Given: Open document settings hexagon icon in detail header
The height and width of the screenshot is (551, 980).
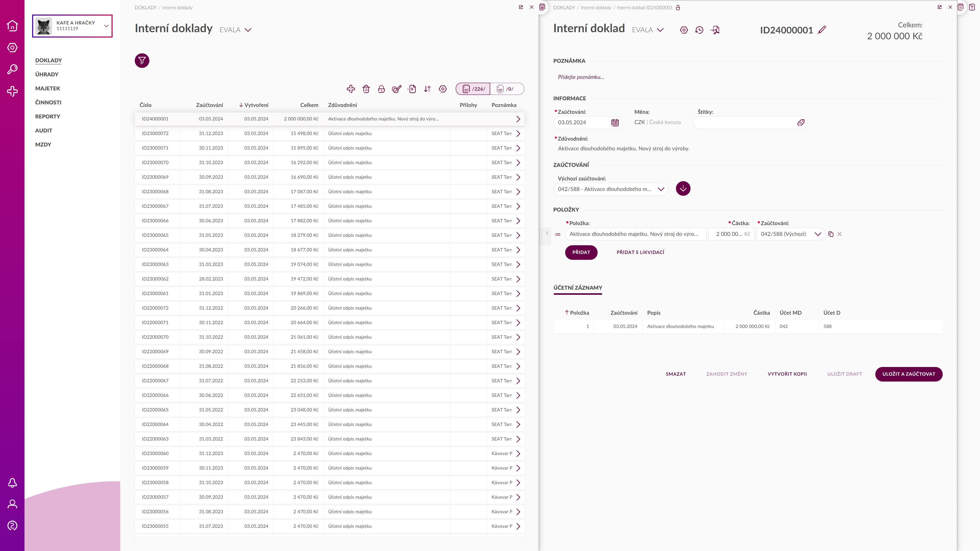Looking at the screenshot, I should 684,30.
